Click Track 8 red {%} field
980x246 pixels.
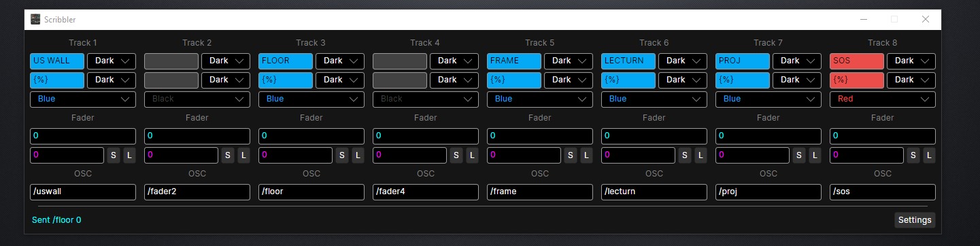(x=857, y=80)
